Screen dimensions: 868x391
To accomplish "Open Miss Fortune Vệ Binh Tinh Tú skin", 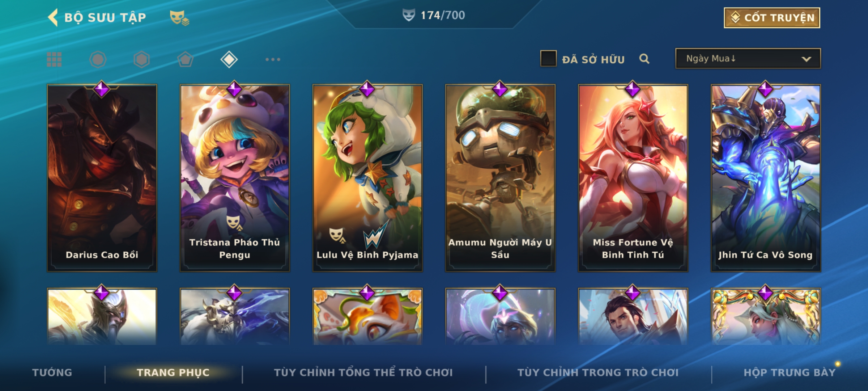I will pos(633,178).
